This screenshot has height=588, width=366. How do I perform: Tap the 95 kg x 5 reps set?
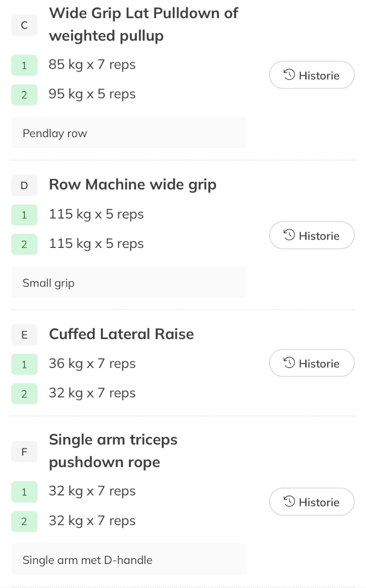coord(92,94)
